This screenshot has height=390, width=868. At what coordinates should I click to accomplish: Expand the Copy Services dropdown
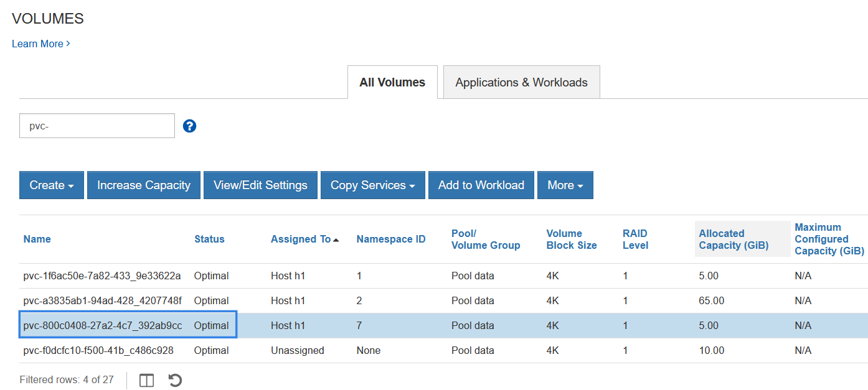(x=373, y=185)
